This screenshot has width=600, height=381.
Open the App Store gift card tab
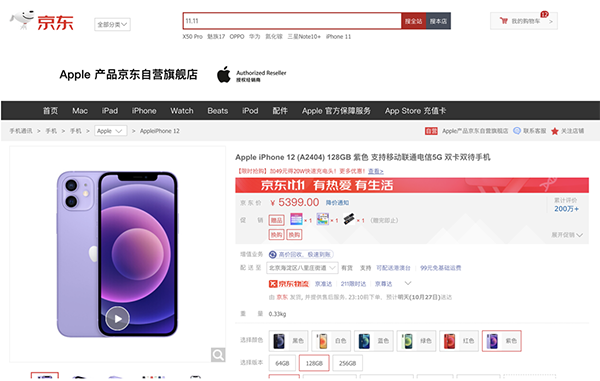coord(415,111)
